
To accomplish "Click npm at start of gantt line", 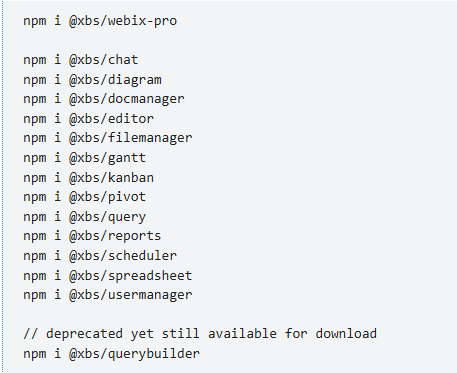I will [35, 159].
